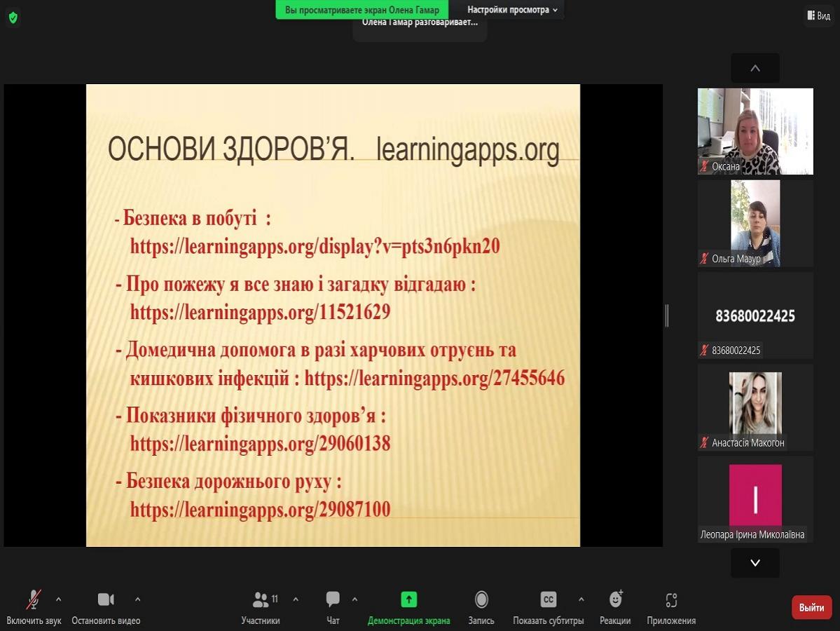
Task: Start recording the meeting
Action: pos(481,599)
